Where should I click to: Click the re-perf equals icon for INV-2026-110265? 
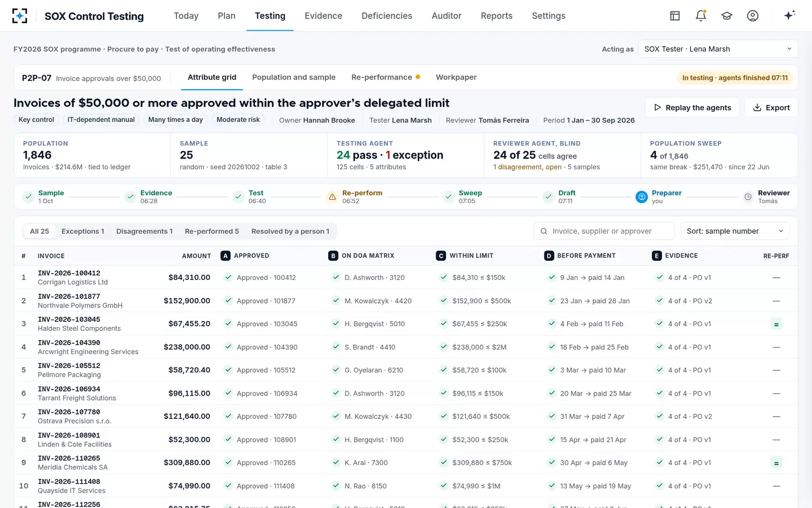point(776,463)
